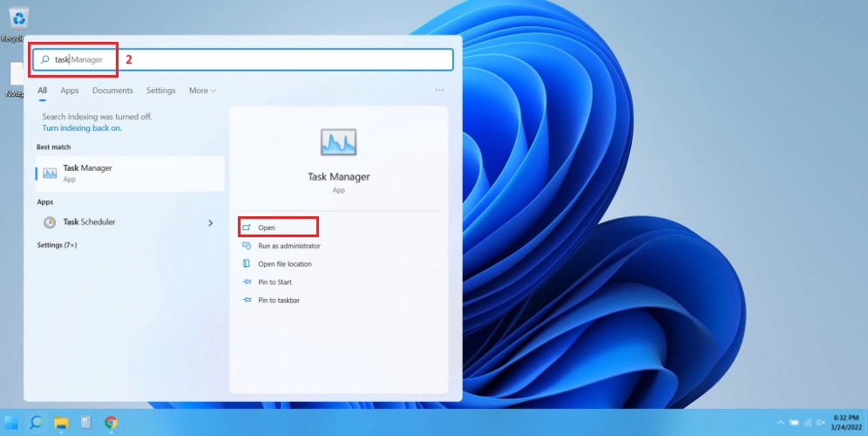Click the Task Manager icon in best match
Image resolution: width=868 pixels, height=436 pixels.
50,174
